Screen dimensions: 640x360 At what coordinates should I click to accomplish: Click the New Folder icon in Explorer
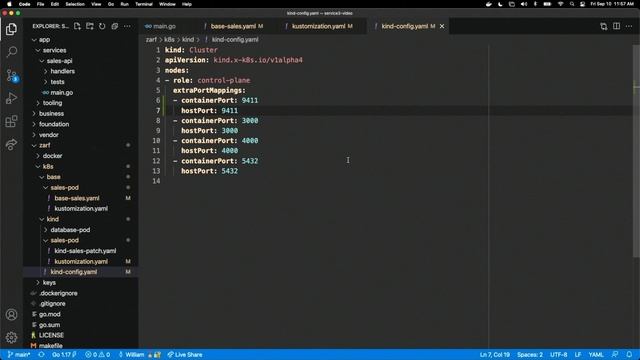click(90, 26)
